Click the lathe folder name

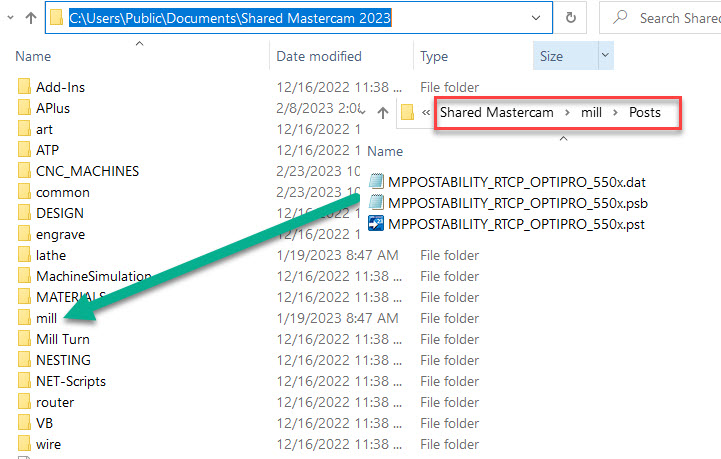point(51,255)
